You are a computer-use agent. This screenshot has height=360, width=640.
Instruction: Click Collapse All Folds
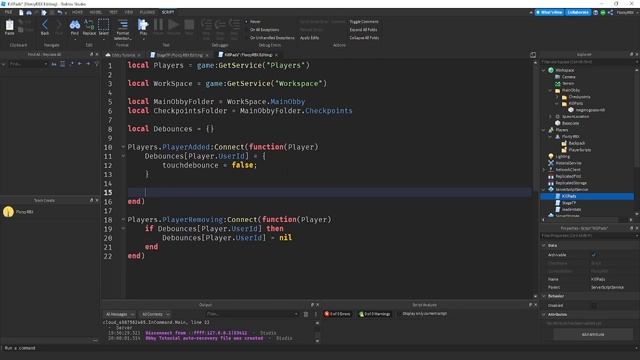tap(364, 38)
